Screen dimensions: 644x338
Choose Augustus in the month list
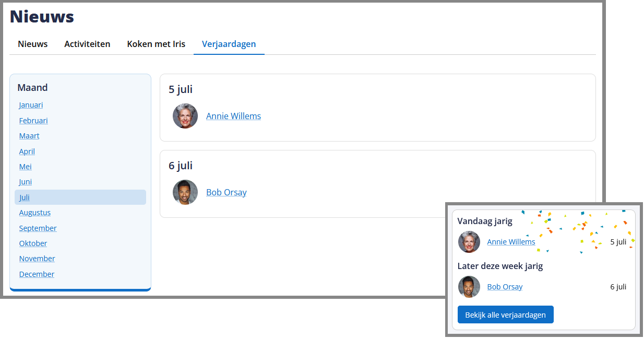pyautogui.click(x=34, y=213)
